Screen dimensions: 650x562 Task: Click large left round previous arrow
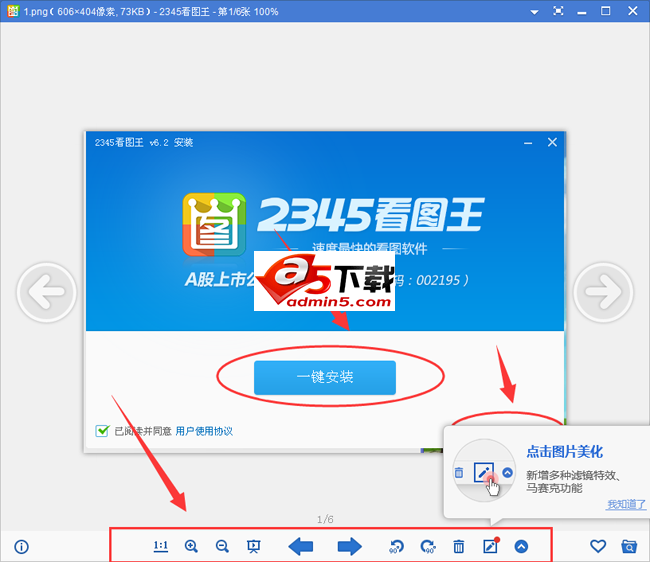[x=46, y=292]
